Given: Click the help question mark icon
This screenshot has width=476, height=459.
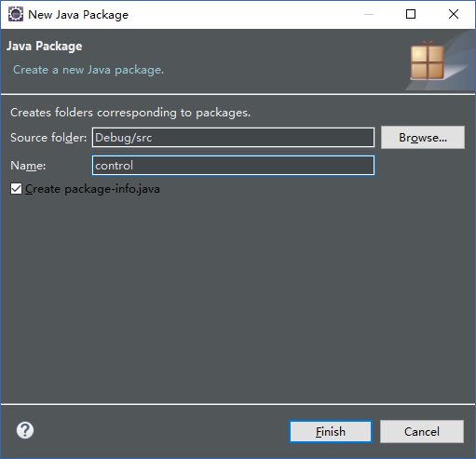Looking at the screenshot, I should (x=25, y=430).
